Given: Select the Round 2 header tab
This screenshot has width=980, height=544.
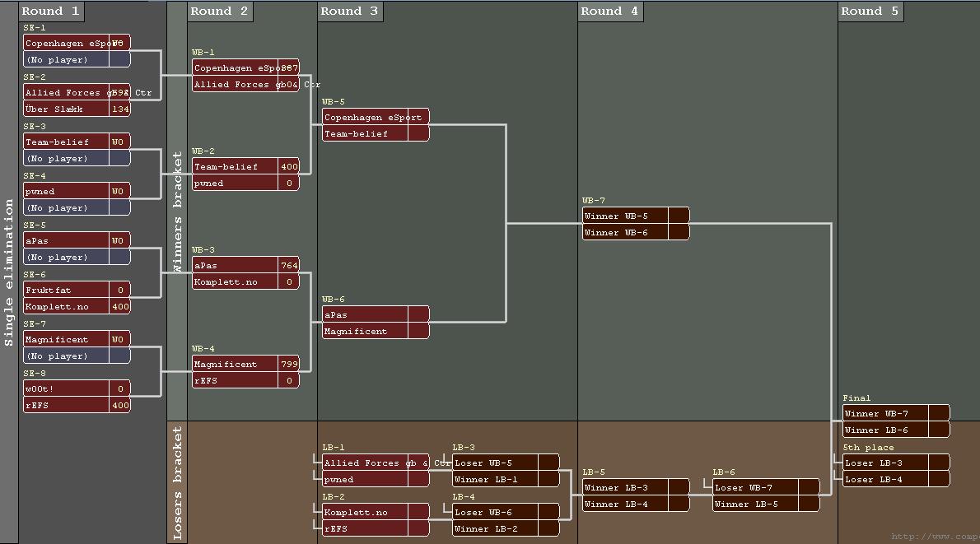Looking at the screenshot, I should 220,12.
